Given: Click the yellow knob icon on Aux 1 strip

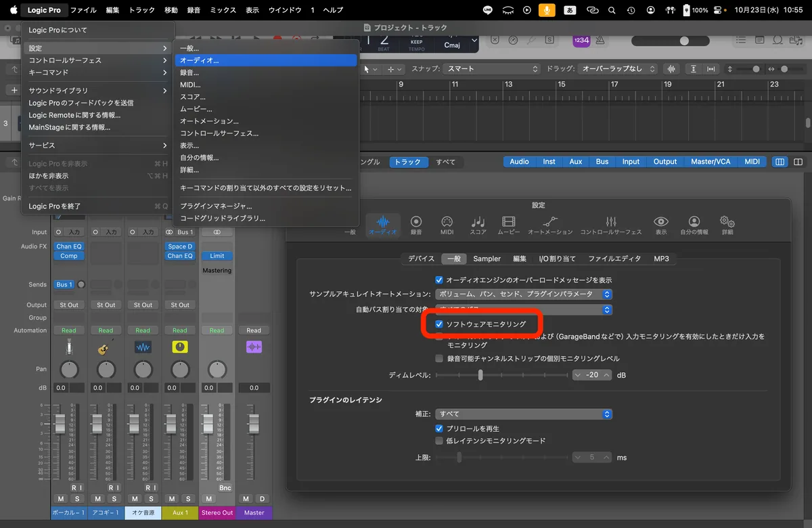Looking at the screenshot, I should click(180, 347).
